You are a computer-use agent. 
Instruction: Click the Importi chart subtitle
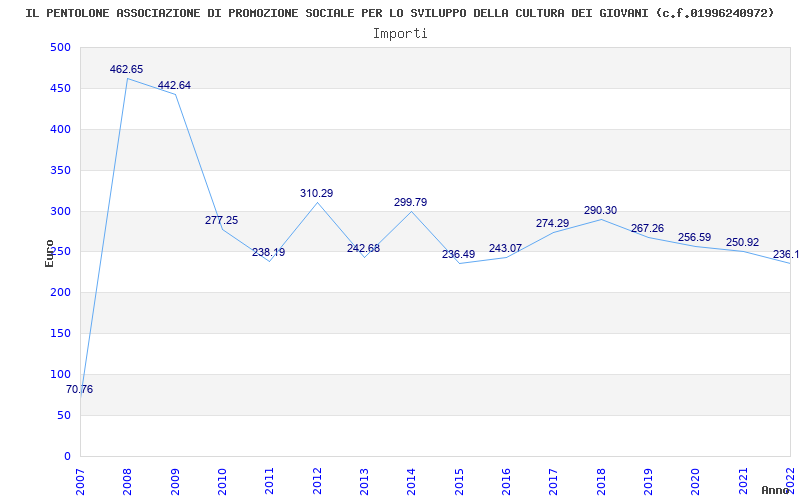[400, 34]
